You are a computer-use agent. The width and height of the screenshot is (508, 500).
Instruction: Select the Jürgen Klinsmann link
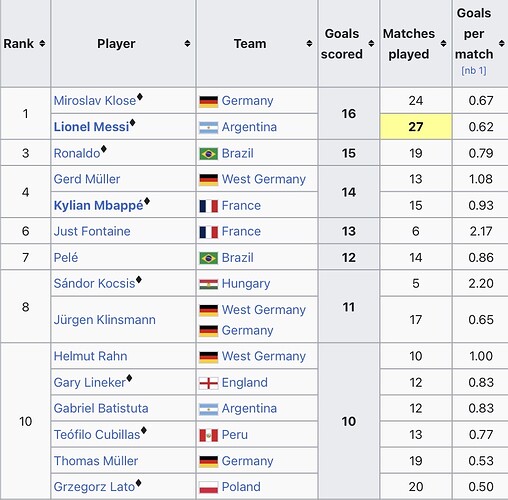tap(105, 320)
